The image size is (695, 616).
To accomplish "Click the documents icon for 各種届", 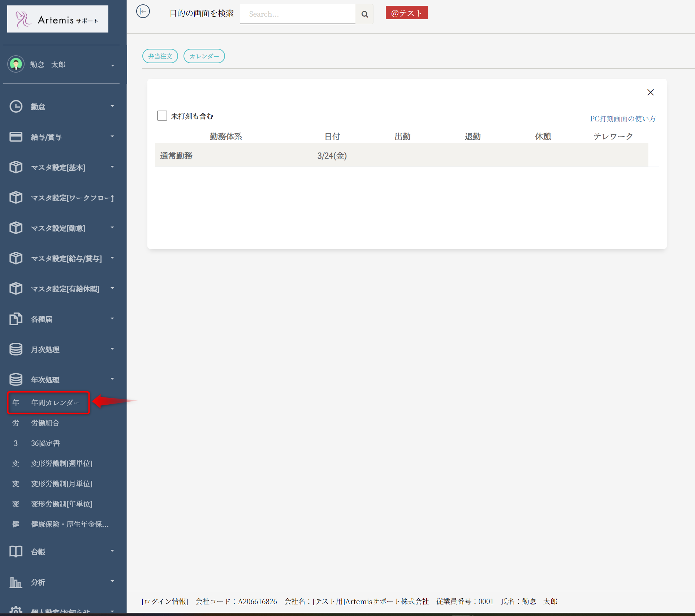I will click(x=16, y=319).
